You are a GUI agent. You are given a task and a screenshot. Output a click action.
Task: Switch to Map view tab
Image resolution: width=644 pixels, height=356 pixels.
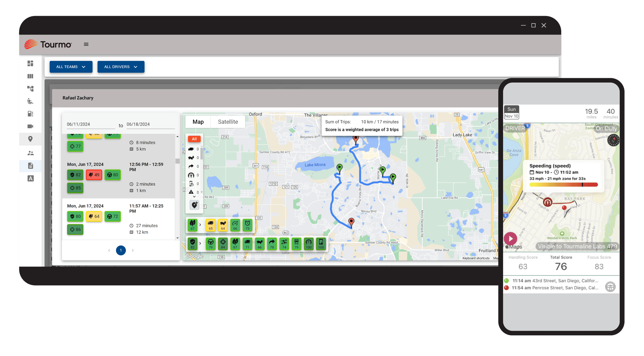(x=198, y=122)
